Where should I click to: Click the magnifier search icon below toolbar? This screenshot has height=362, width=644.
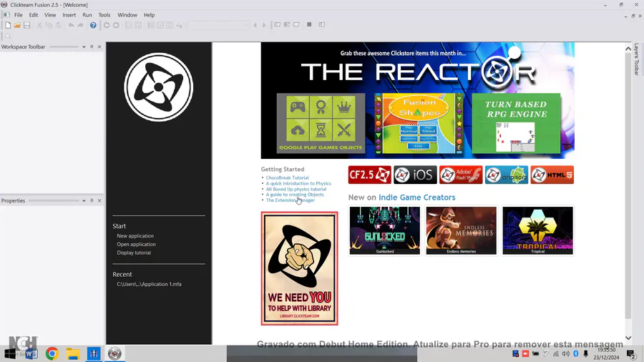click(8, 36)
